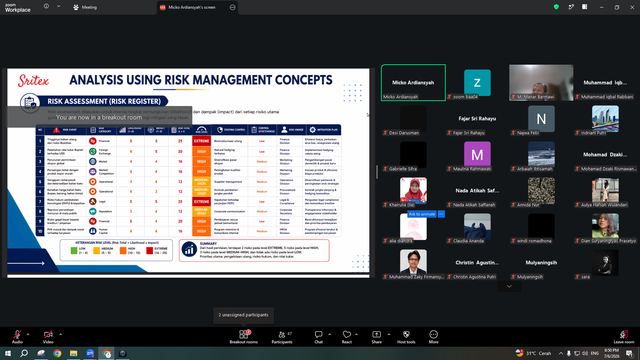Select M. Manar Barmawi's video tile
Viewport: 640px width, 360px height.
tap(541, 82)
